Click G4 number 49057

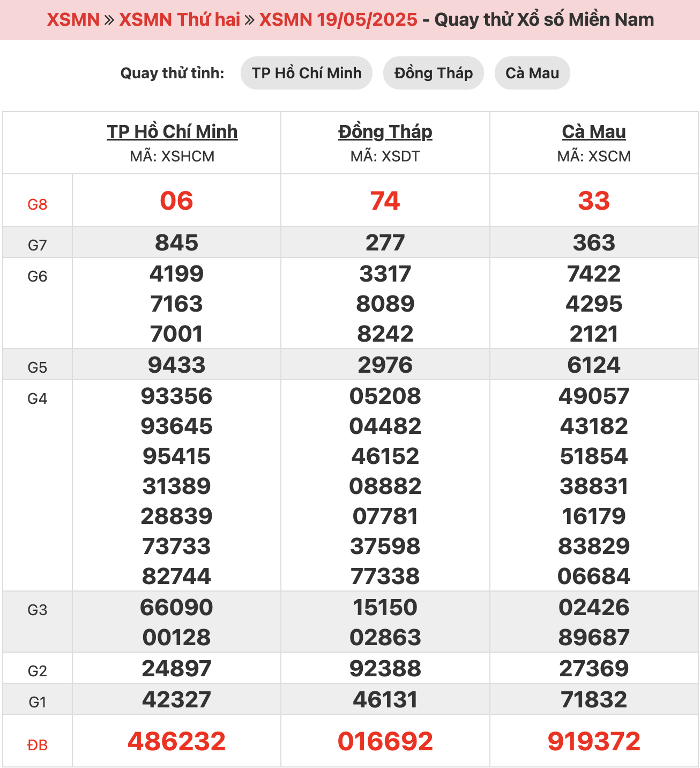tap(594, 396)
